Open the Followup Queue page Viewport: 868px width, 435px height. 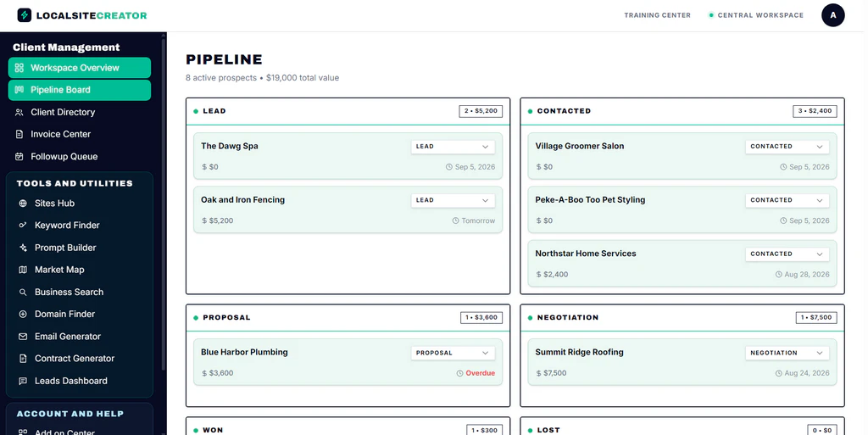coord(79,157)
